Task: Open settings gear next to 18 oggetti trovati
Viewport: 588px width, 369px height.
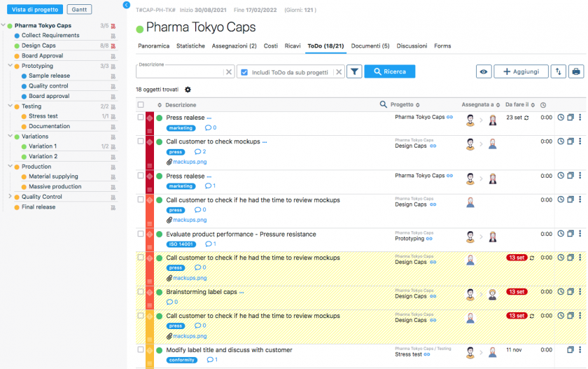Action: 188,90
